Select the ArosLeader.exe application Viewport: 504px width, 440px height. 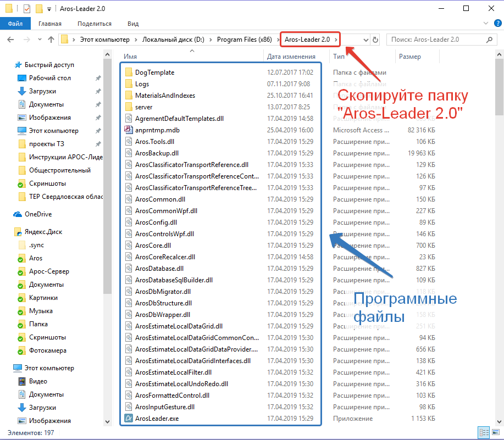(157, 419)
